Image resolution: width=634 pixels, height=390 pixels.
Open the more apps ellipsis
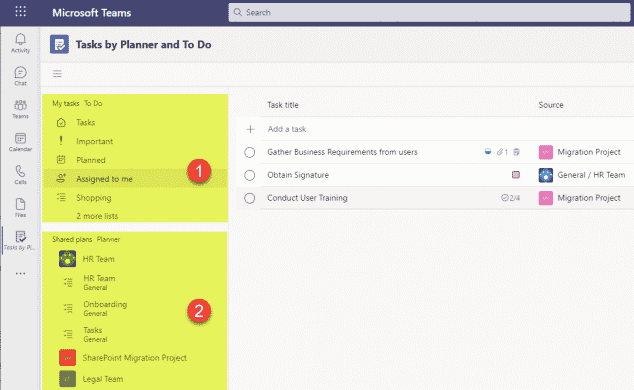pyautogui.click(x=20, y=274)
